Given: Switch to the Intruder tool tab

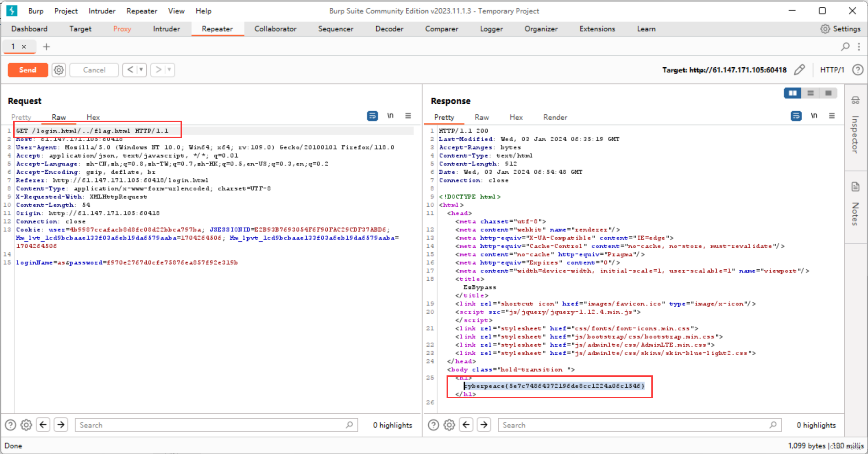Looking at the screenshot, I should [166, 29].
